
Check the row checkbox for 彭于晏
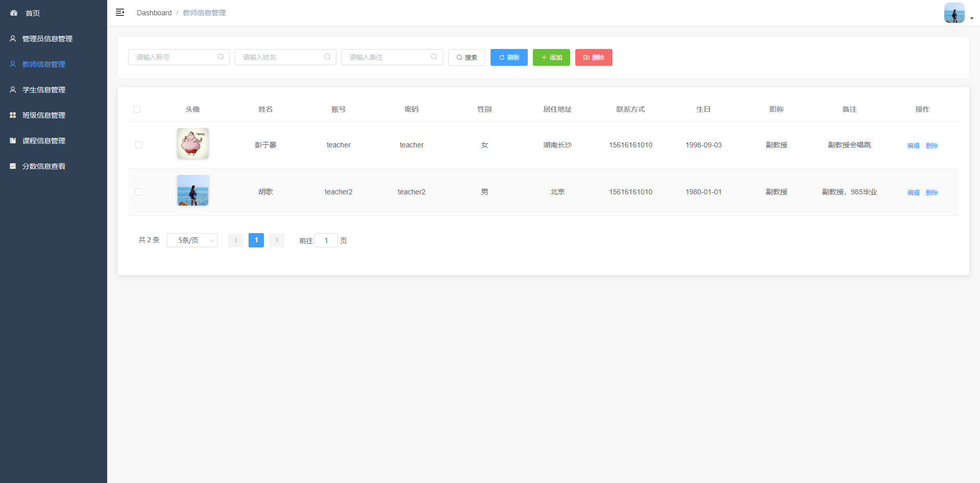tap(139, 145)
